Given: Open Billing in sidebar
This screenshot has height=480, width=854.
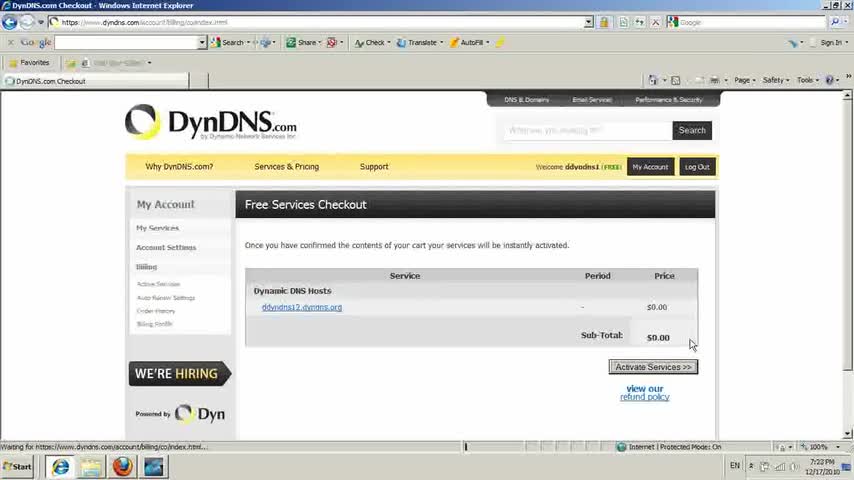Looking at the screenshot, I should [x=147, y=267].
